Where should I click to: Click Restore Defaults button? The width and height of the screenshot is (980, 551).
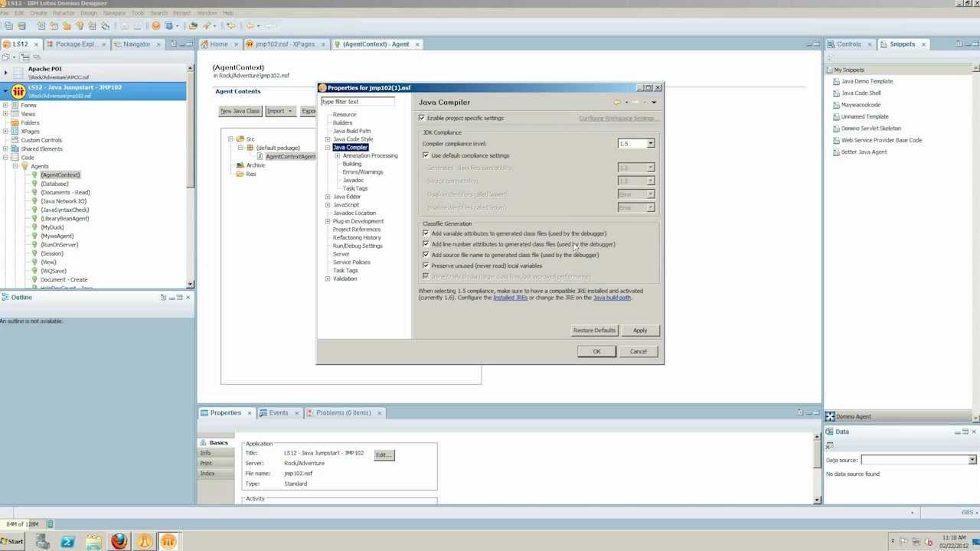point(594,331)
